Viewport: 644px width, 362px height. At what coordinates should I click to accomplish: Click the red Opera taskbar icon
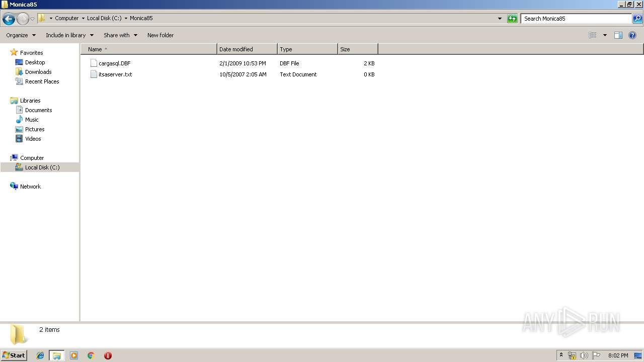coord(108,355)
